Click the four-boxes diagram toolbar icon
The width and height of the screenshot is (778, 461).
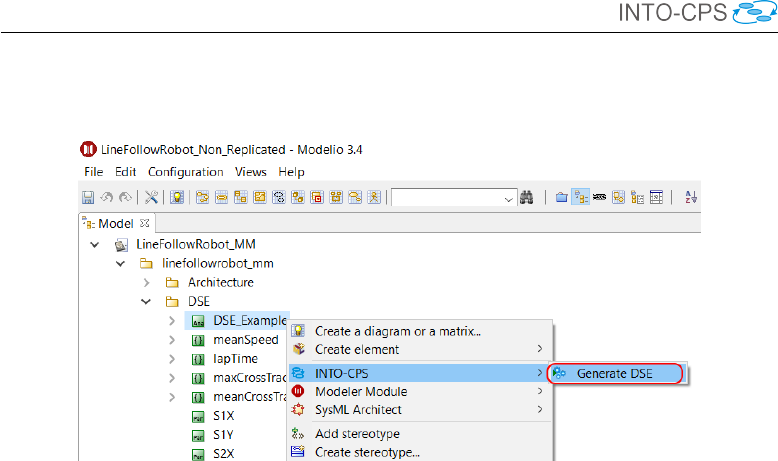tap(336, 198)
